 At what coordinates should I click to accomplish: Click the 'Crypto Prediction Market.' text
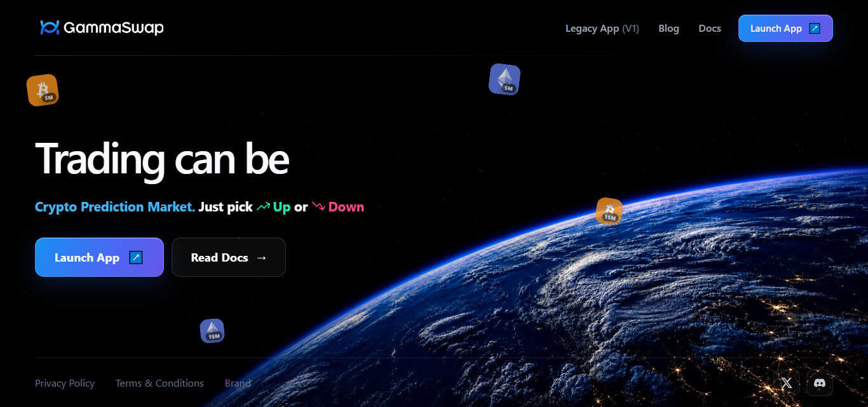[115, 207]
